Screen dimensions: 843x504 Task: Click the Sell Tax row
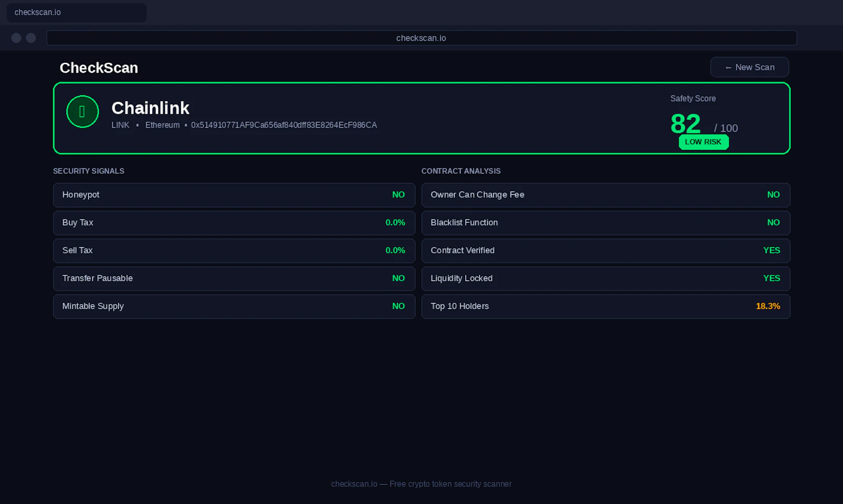point(234,251)
